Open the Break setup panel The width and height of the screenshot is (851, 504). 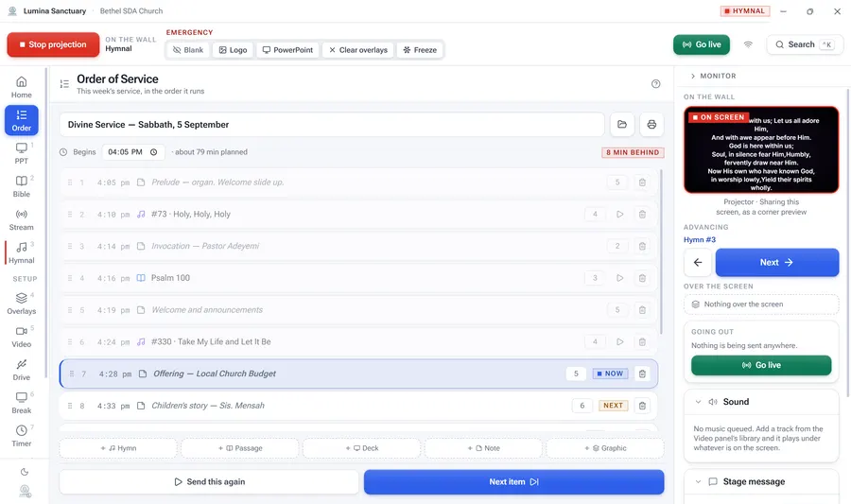(21, 403)
